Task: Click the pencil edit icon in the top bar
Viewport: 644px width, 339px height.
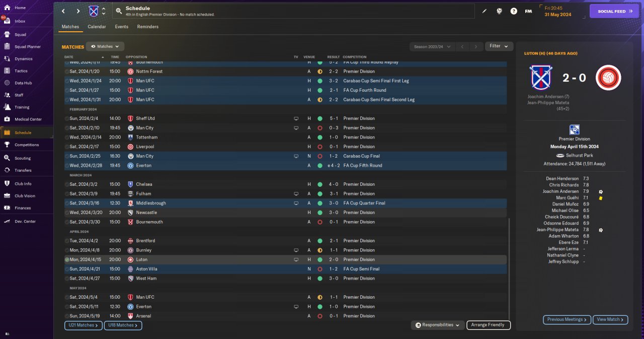Action: (485, 11)
